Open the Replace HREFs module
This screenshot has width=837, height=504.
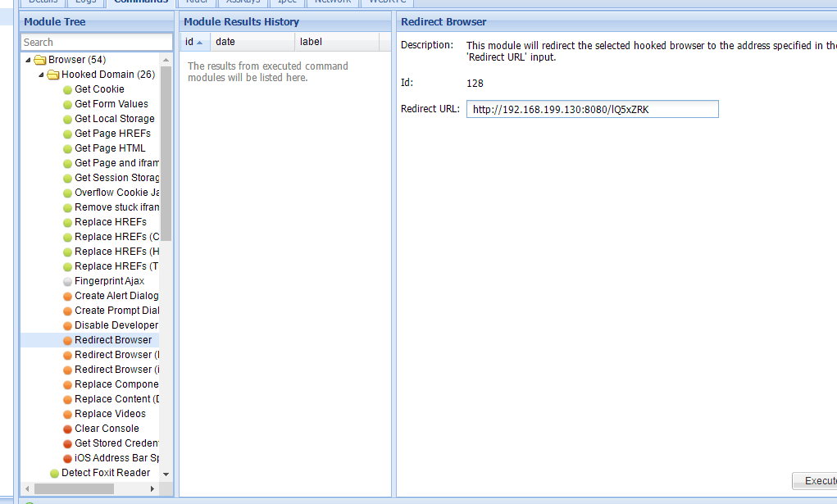pos(111,222)
